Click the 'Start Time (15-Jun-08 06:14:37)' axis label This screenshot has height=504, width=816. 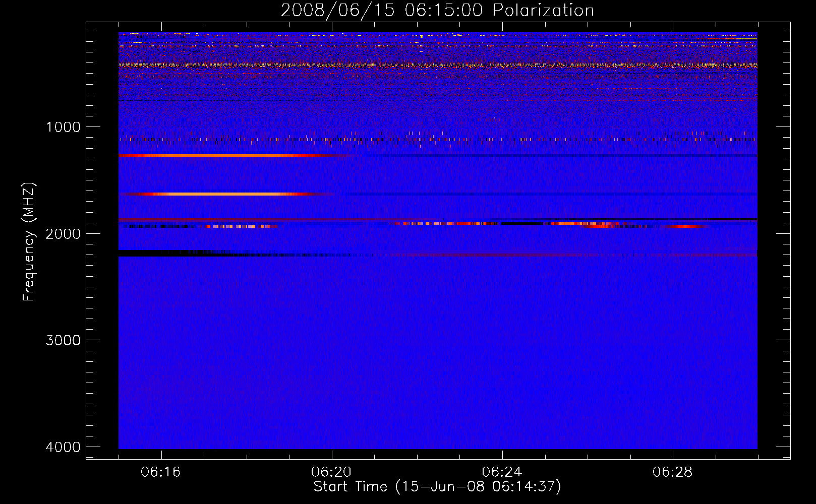click(437, 487)
